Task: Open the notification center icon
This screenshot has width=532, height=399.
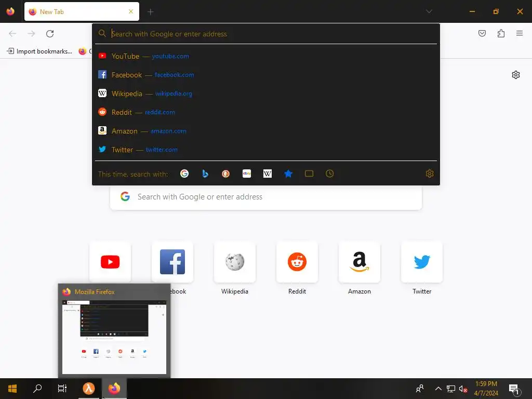Action: coord(514,389)
